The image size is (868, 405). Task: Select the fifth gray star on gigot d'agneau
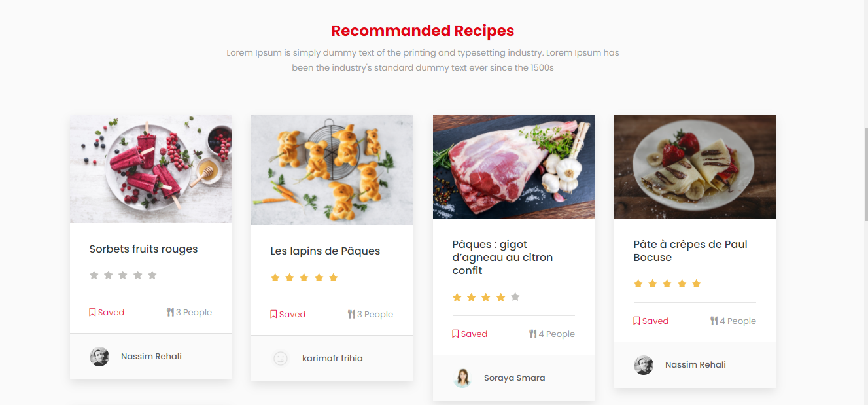[x=515, y=297]
